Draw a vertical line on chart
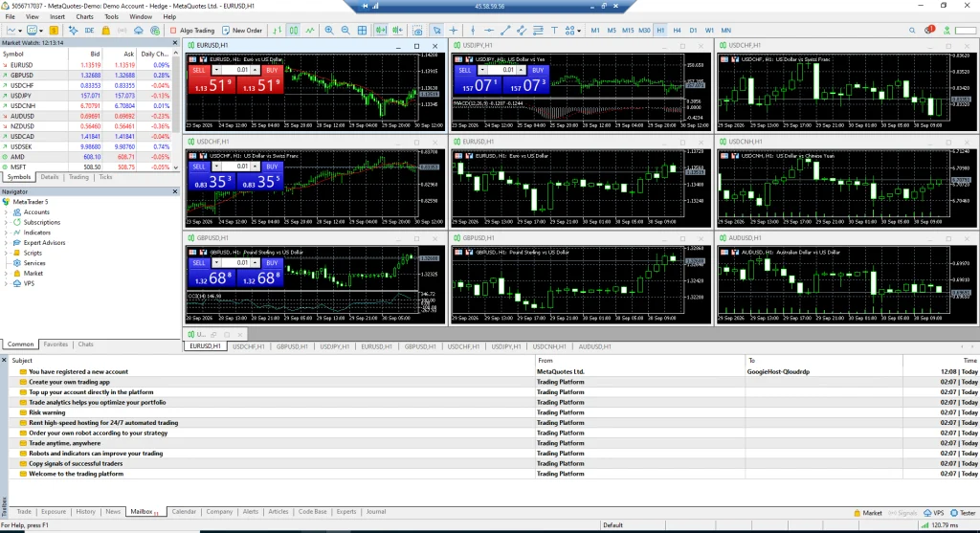The width and height of the screenshot is (980, 533). pyautogui.click(x=473, y=30)
